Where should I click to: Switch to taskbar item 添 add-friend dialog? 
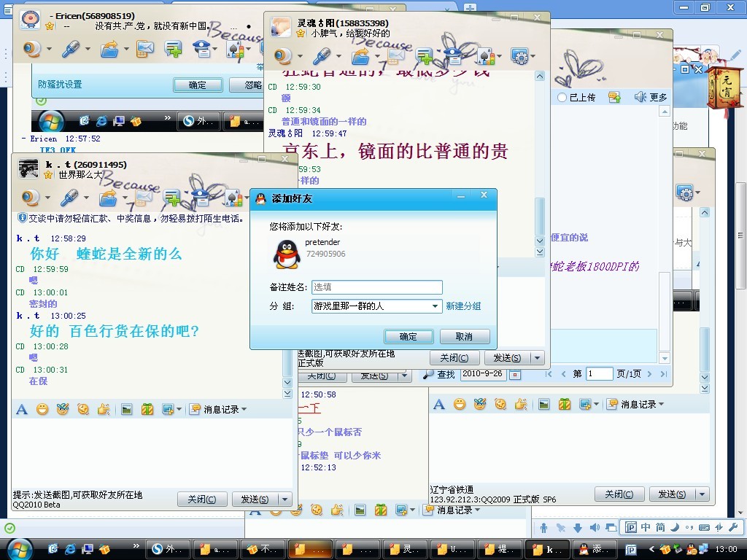594,549
